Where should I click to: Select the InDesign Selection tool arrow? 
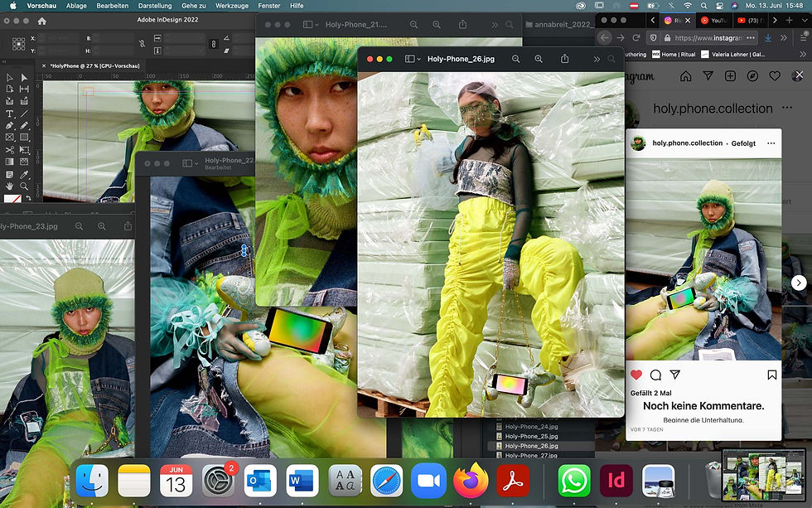[9, 78]
